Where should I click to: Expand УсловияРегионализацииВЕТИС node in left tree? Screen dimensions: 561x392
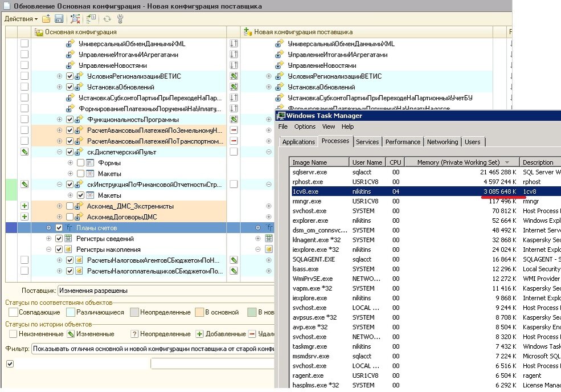coord(59,76)
